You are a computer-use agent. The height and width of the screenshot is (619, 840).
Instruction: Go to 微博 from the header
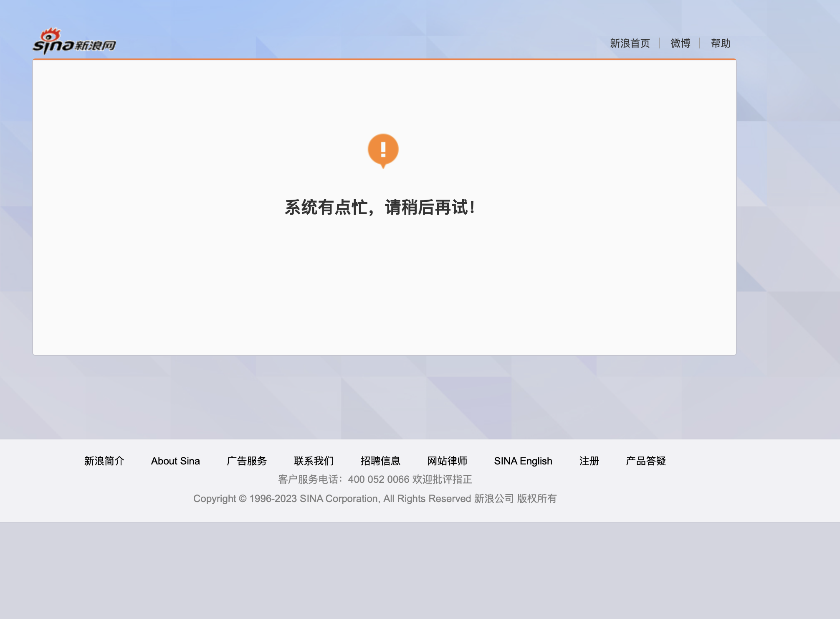coord(680,43)
